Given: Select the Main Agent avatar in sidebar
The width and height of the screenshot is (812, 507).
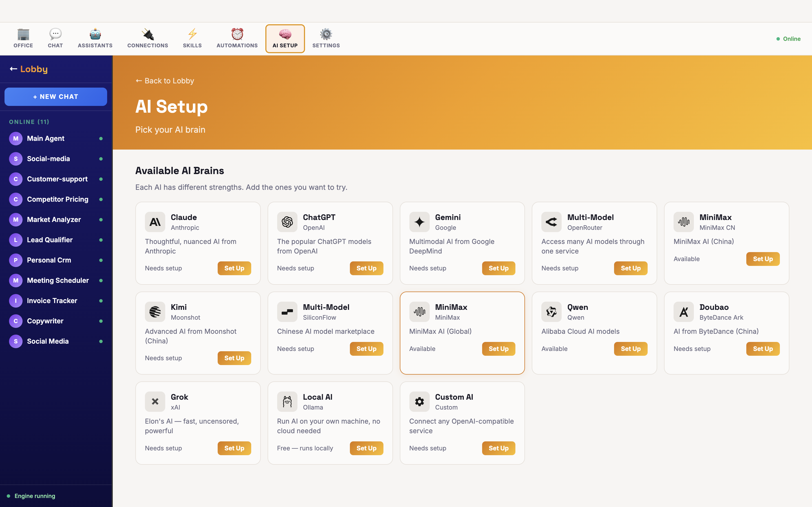Looking at the screenshot, I should click(16, 138).
